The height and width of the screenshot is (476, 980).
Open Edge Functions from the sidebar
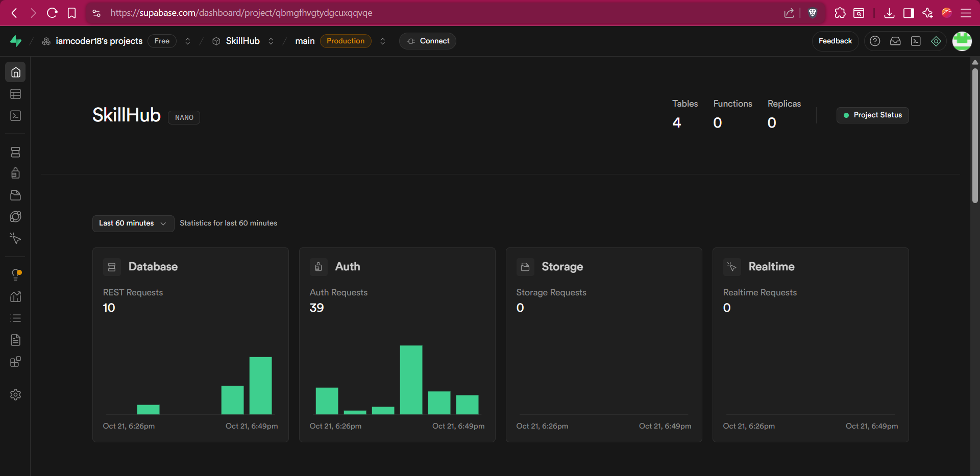point(16,217)
